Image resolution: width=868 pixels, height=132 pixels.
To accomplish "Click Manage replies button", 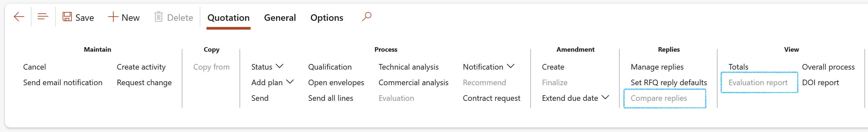I will pyautogui.click(x=657, y=67).
